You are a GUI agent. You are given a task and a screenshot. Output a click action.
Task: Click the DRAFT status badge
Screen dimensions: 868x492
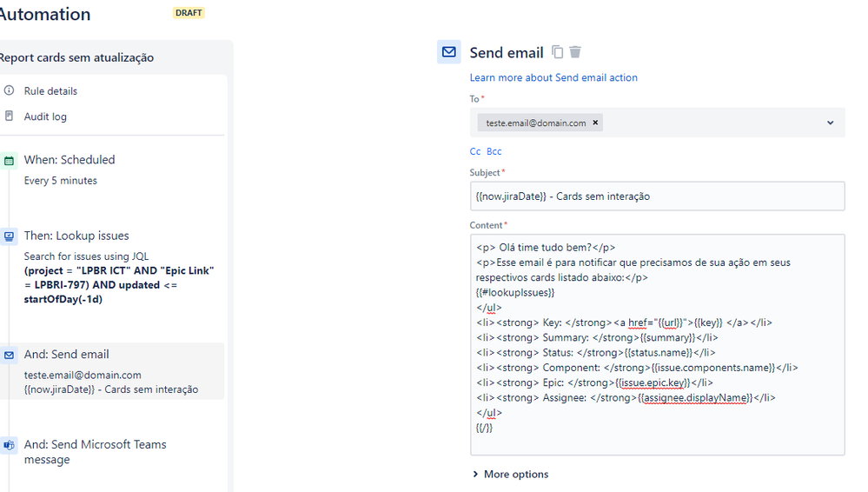189,13
